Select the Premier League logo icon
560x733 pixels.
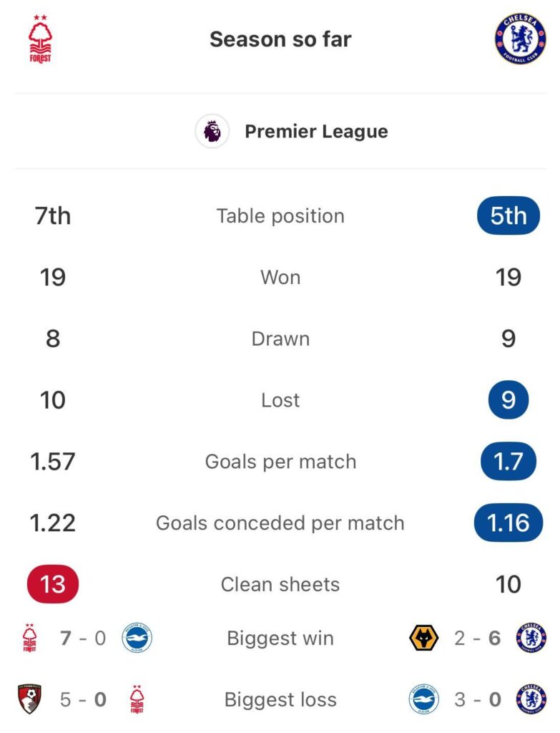pos(212,132)
